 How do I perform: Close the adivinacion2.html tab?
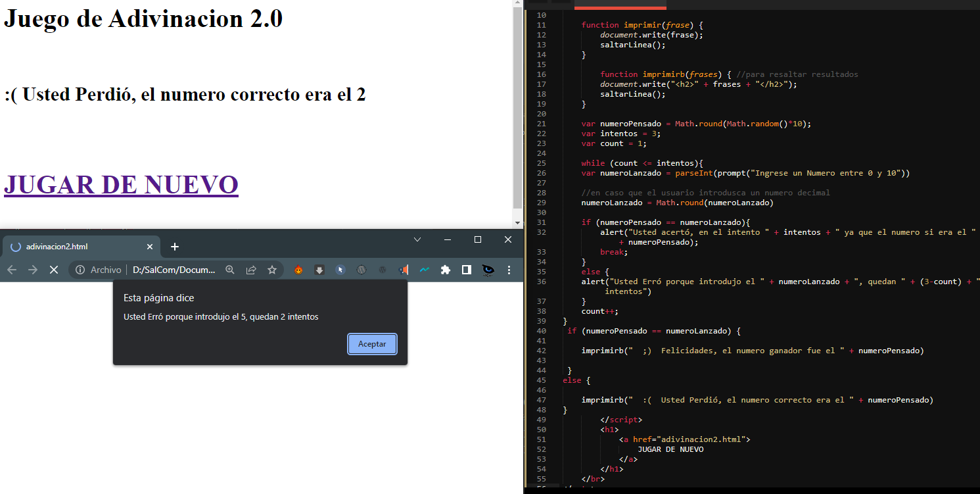(x=150, y=247)
